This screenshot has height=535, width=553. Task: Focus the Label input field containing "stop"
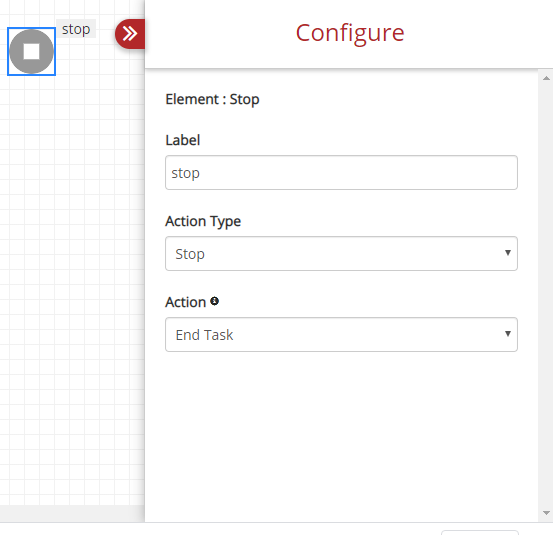(341, 172)
